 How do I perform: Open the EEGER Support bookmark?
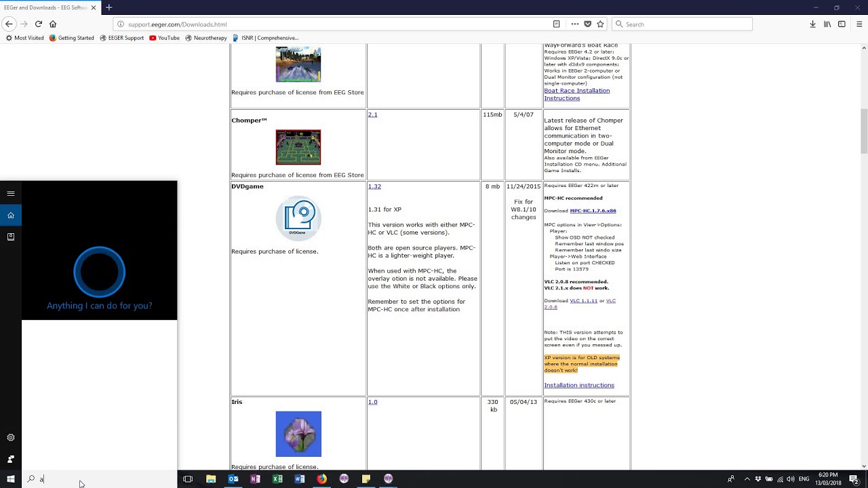[122, 38]
